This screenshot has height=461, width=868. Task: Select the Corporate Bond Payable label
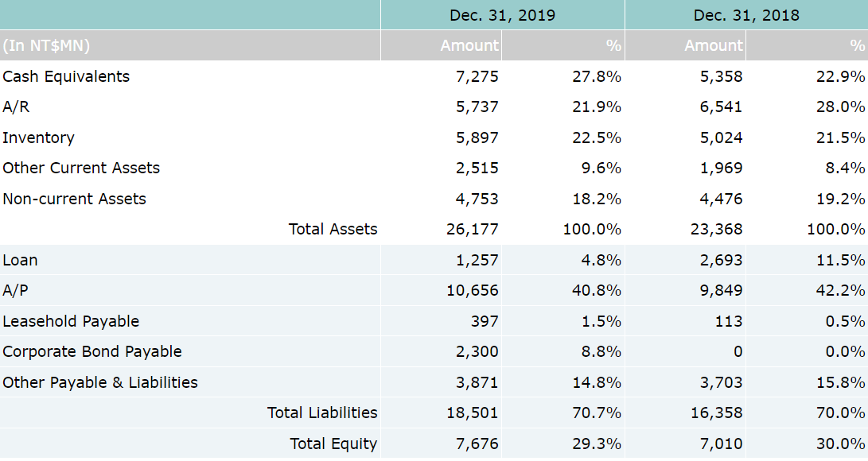pos(92,351)
